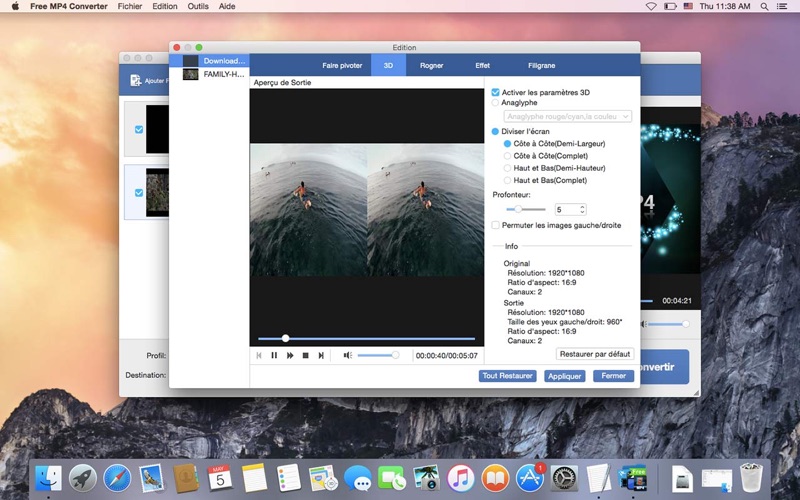Mute the preview speaker icon
Screen dimensions: 800x500
coord(347,355)
